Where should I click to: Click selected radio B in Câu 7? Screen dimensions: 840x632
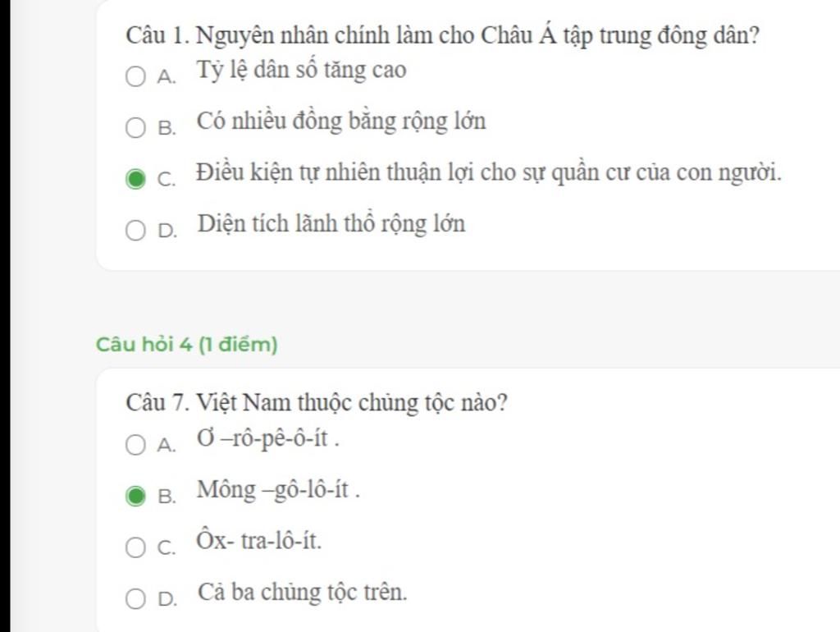(x=135, y=496)
